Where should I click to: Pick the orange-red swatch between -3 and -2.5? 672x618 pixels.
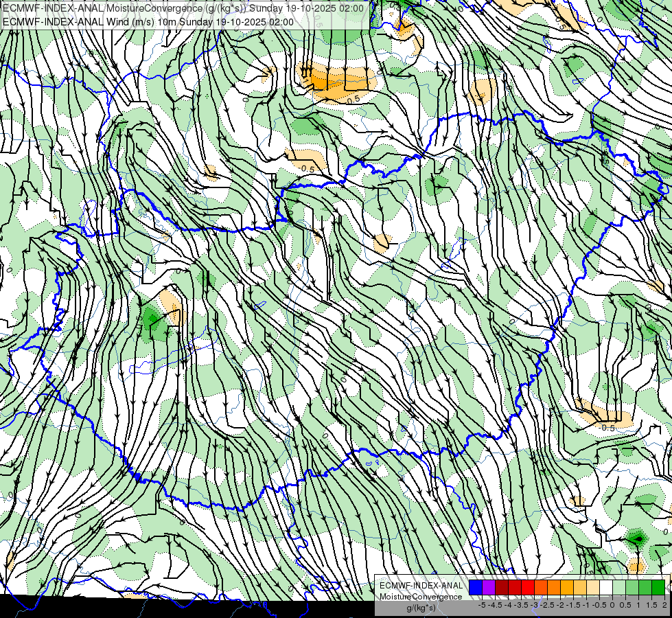point(541,588)
